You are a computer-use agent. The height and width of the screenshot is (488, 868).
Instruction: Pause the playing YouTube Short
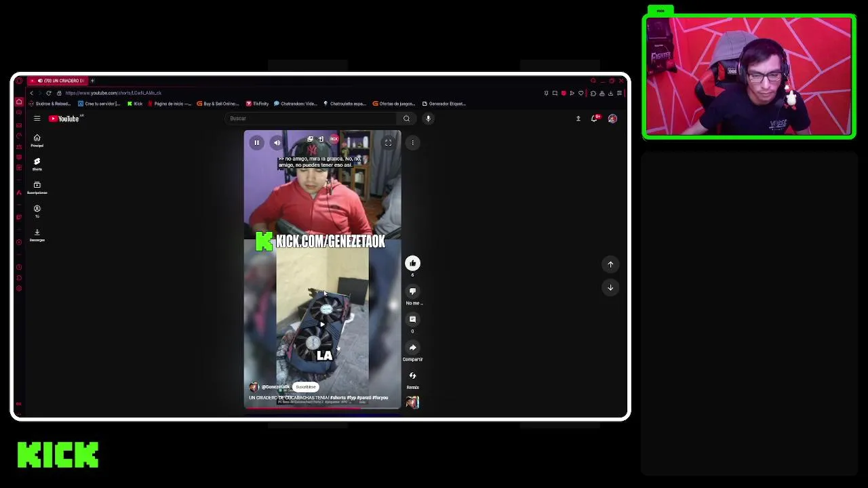coord(256,142)
